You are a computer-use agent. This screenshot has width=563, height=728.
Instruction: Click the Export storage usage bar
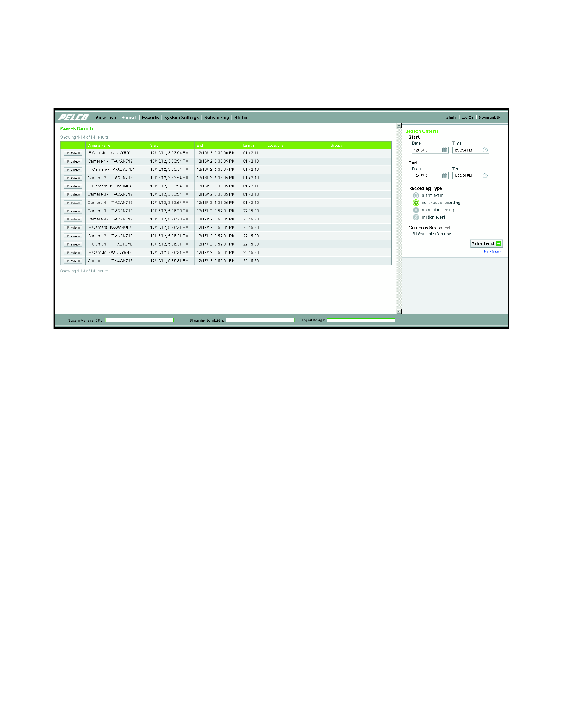click(x=361, y=320)
